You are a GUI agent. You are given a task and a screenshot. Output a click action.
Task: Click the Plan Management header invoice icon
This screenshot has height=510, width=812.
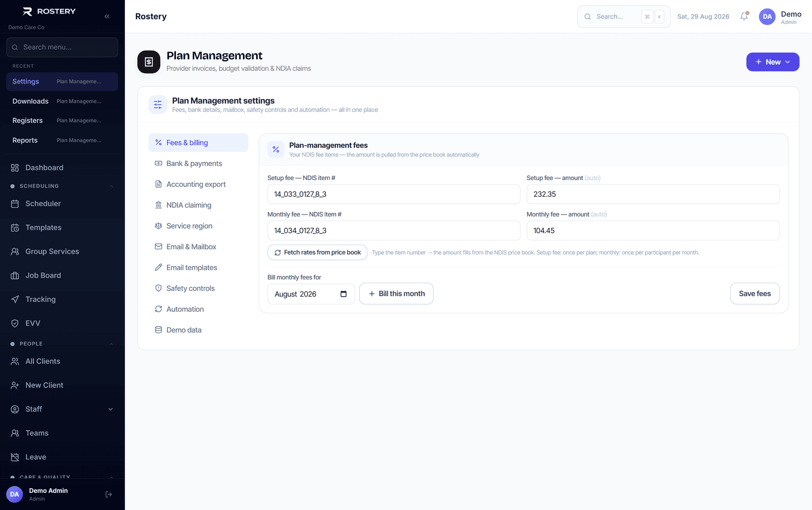click(149, 62)
